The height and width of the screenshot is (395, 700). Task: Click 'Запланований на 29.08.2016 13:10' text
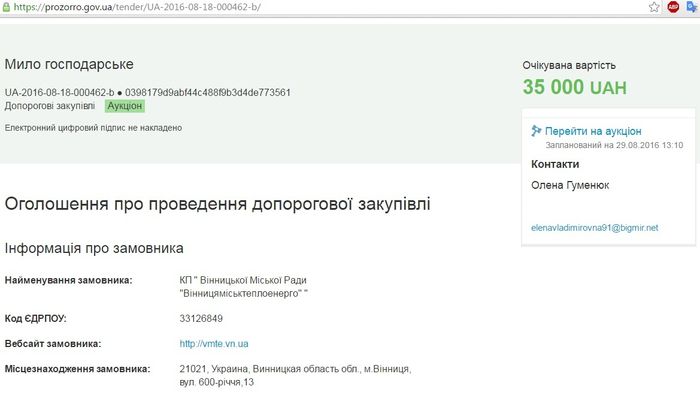pos(614,145)
